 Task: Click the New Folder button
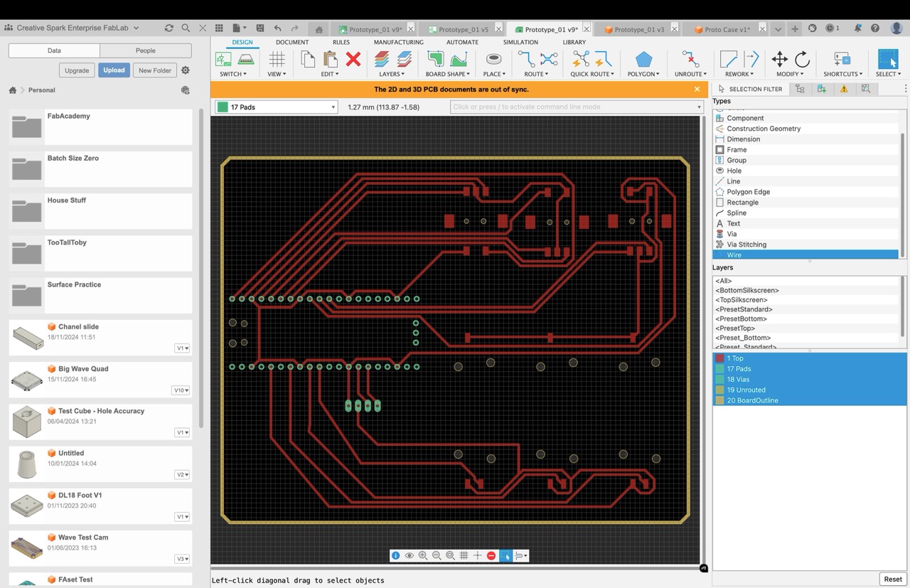click(154, 70)
